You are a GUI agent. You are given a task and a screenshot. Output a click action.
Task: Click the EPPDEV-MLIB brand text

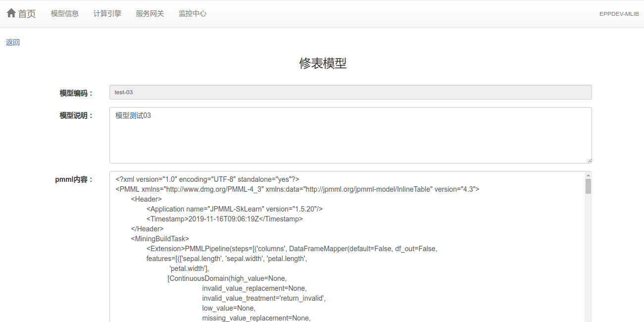point(619,14)
